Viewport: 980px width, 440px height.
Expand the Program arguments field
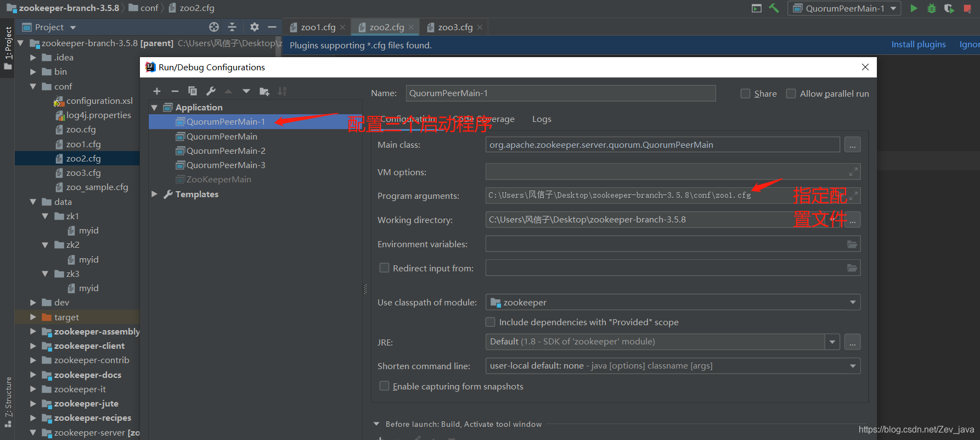tap(853, 196)
